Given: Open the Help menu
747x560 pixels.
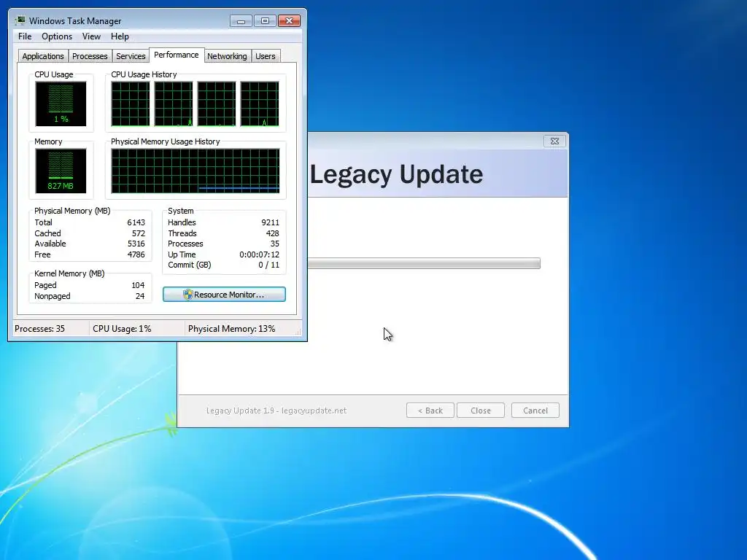Looking at the screenshot, I should [120, 36].
